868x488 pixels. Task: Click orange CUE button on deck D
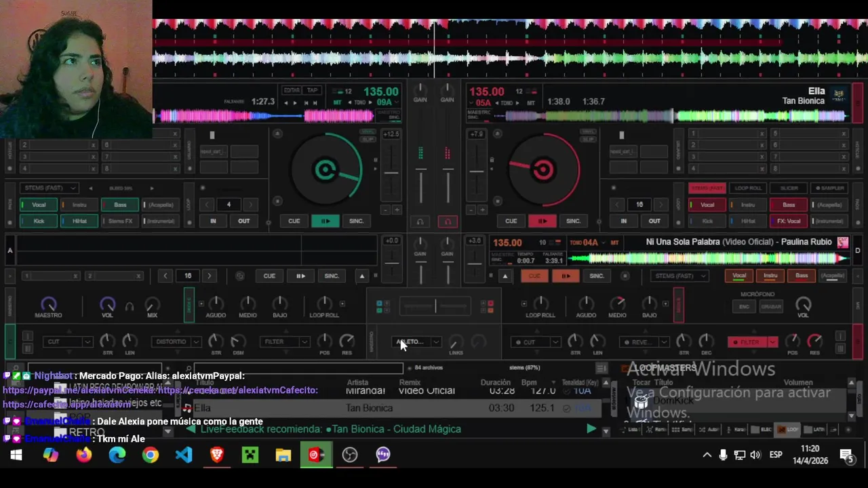(534, 276)
